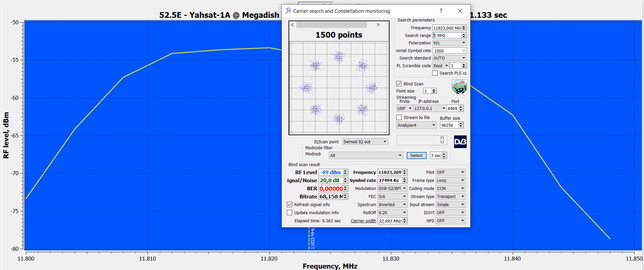Enable the Search PLS code checkbox
The width and height of the screenshot is (644, 270).
[435, 73]
